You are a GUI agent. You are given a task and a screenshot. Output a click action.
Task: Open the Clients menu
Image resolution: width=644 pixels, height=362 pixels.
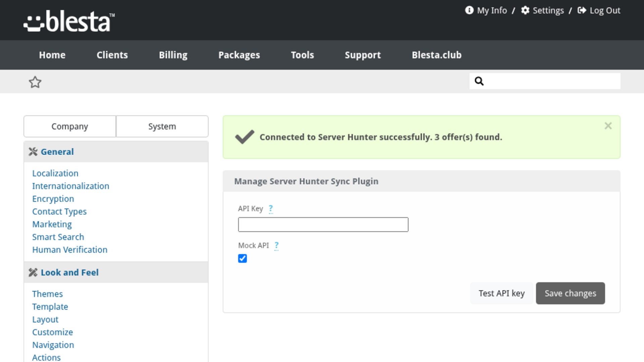[112, 55]
